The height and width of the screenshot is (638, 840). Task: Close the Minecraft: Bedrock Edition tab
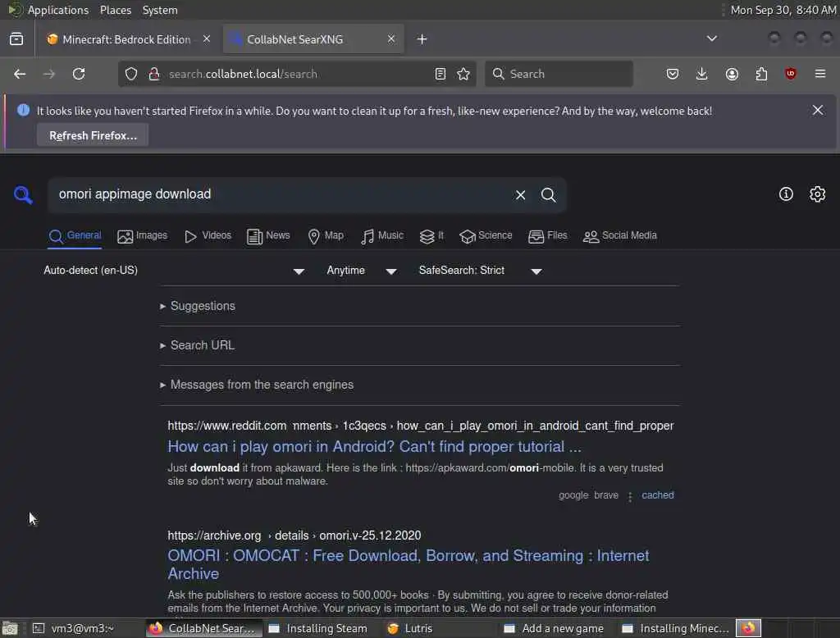[207, 39]
